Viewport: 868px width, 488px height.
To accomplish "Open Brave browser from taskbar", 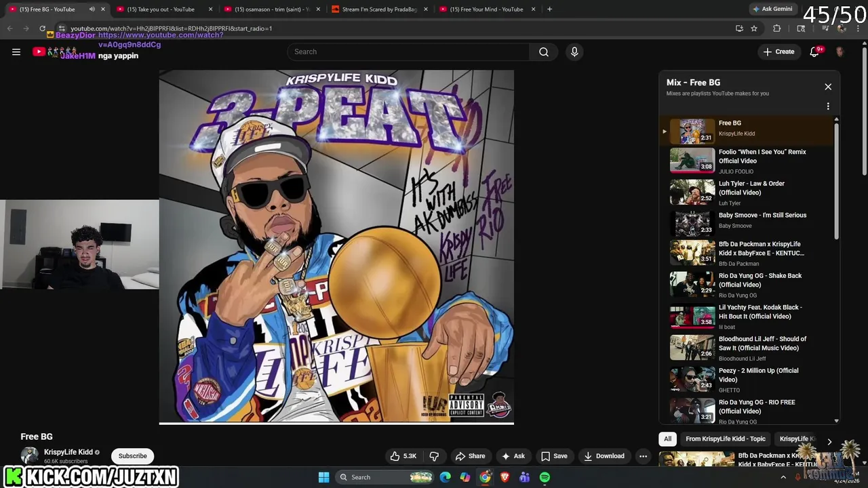I will click(505, 477).
